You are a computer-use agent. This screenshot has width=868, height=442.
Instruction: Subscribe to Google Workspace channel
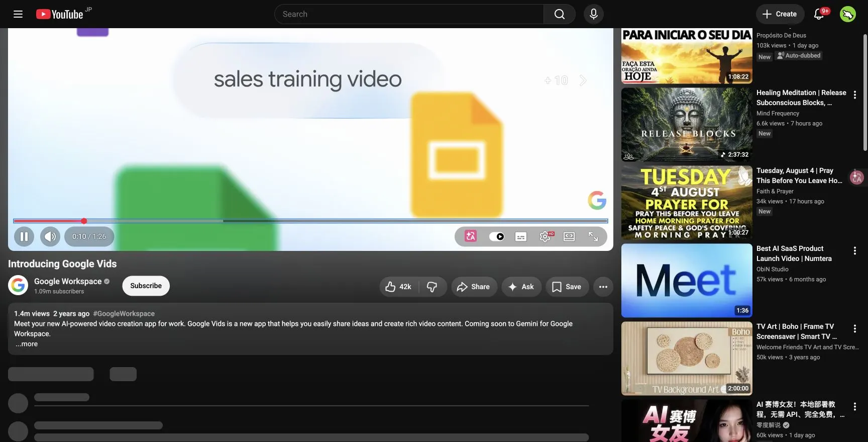click(146, 286)
